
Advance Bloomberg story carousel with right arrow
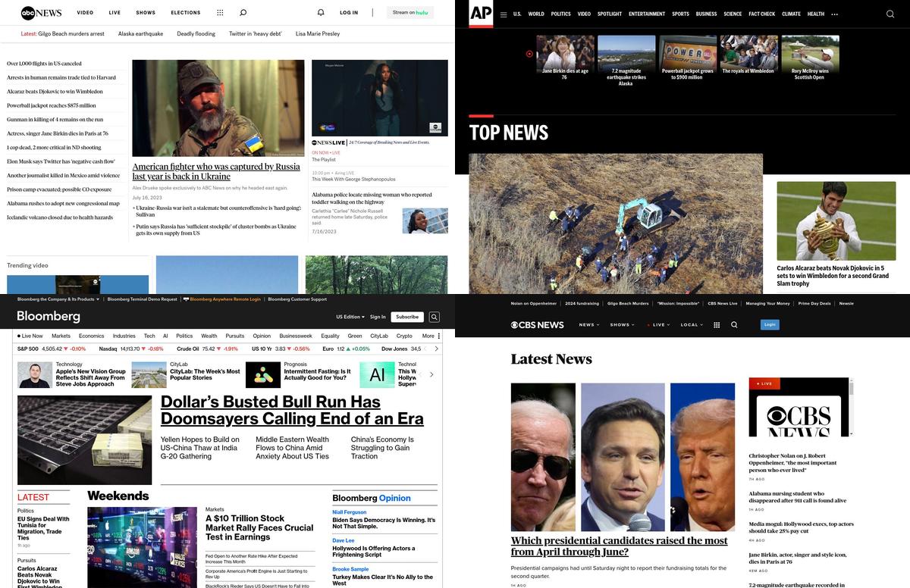pyautogui.click(x=431, y=374)
